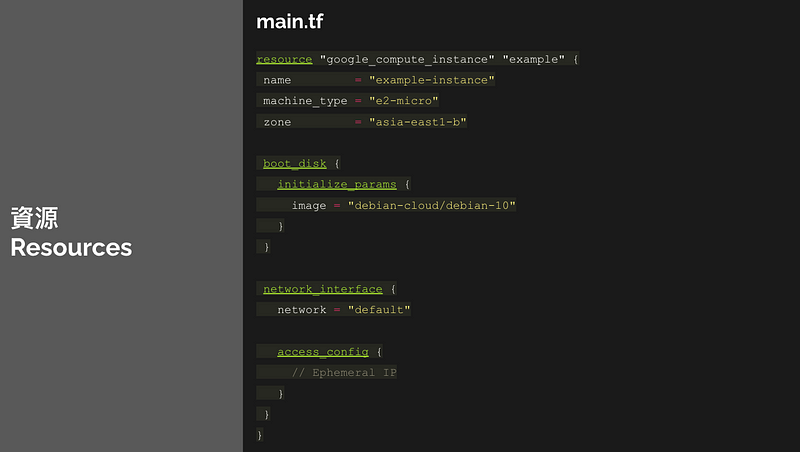This screenshot has width=800, height=452.
Task: Click the Resources heading on left panel
Action: point(71,247)
